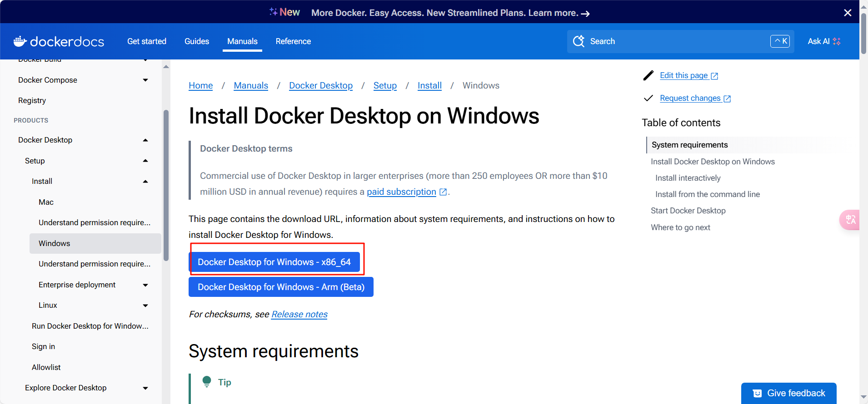Select the Manuals tab
This screenshot has width=868, height=404.
click(x=242, y=41)
